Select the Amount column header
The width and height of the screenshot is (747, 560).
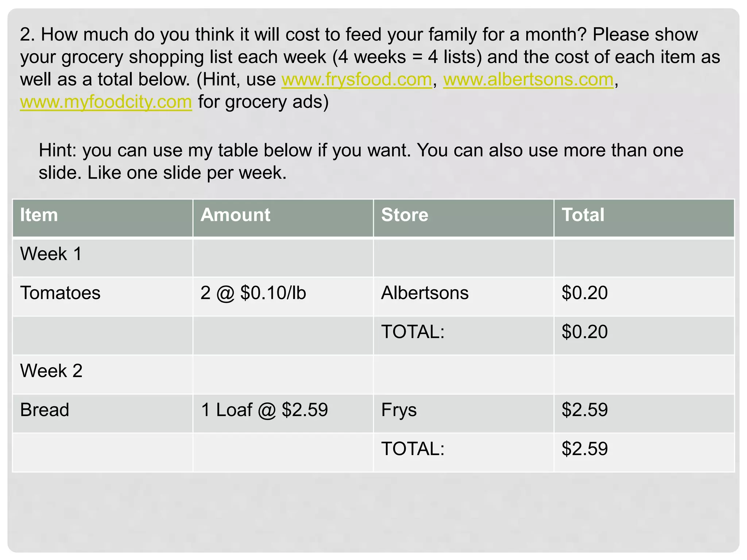(235, 215)
